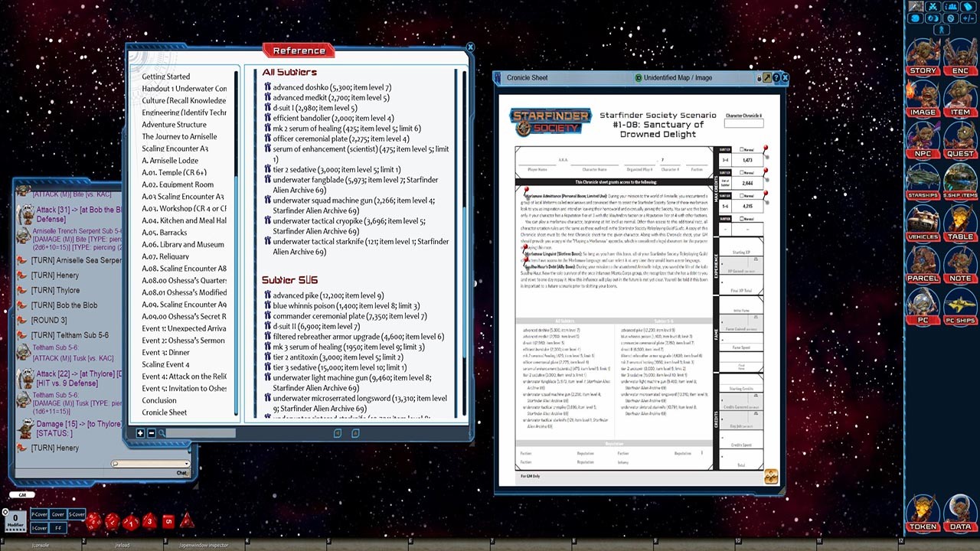The height and width of the screenshot is (551, 980).
Task: Enable the P-Cover modifier
Action: coord(39,514)
